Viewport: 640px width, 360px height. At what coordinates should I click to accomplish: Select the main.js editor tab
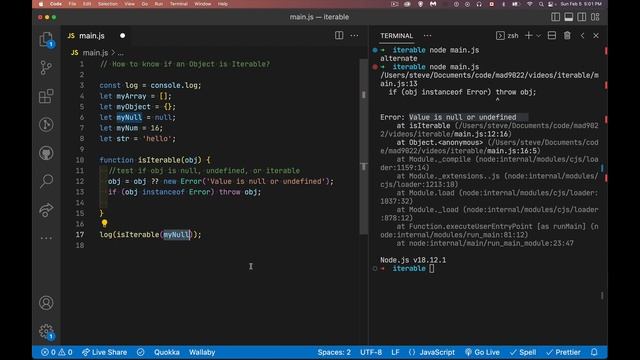[91, 36]
